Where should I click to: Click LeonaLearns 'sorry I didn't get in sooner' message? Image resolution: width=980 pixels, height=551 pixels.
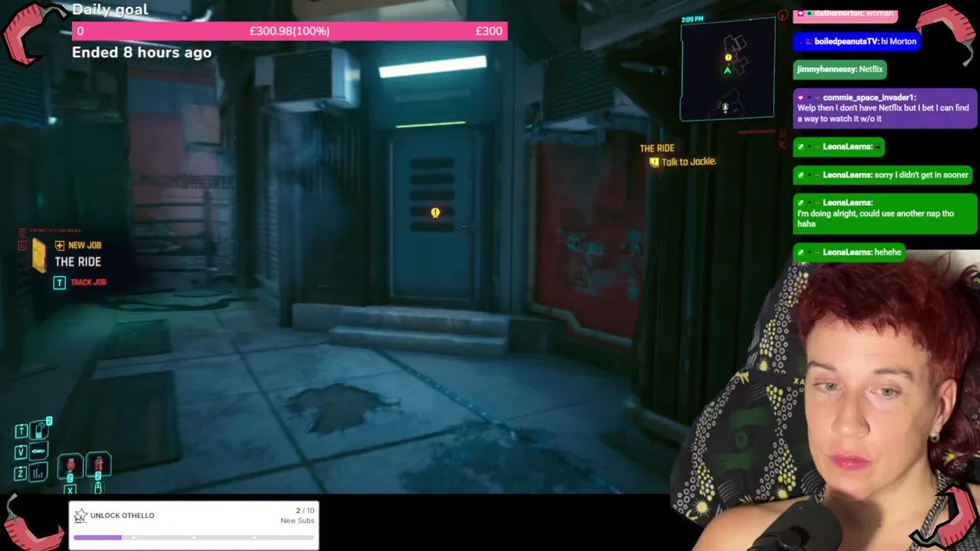point(884,175)
